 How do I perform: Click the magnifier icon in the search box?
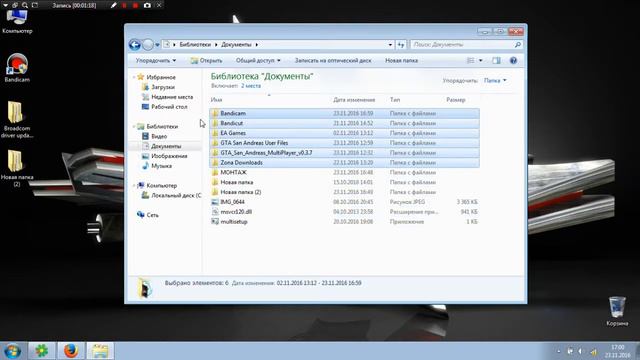(518, 44)
